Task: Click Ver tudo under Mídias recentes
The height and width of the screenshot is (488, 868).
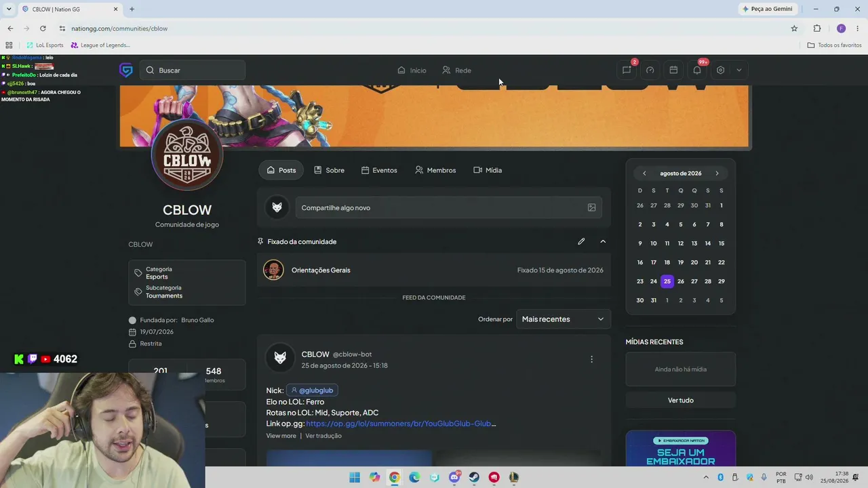Action: pyautogui.click(x=681, y=401)
